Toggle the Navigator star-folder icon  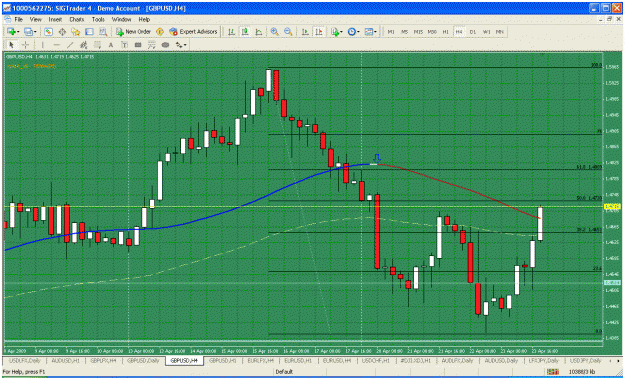76,32
